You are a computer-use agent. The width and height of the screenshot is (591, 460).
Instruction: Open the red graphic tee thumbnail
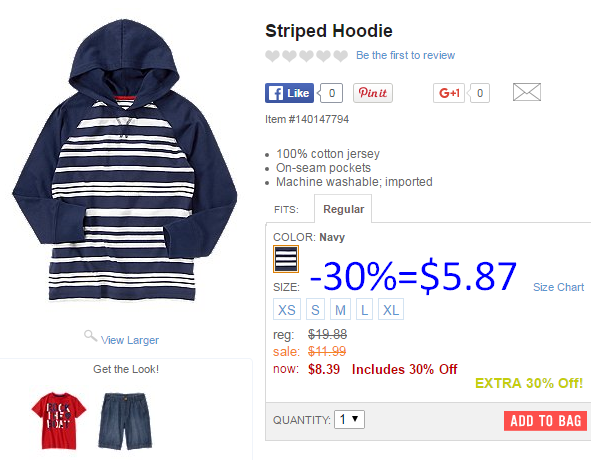58,420
